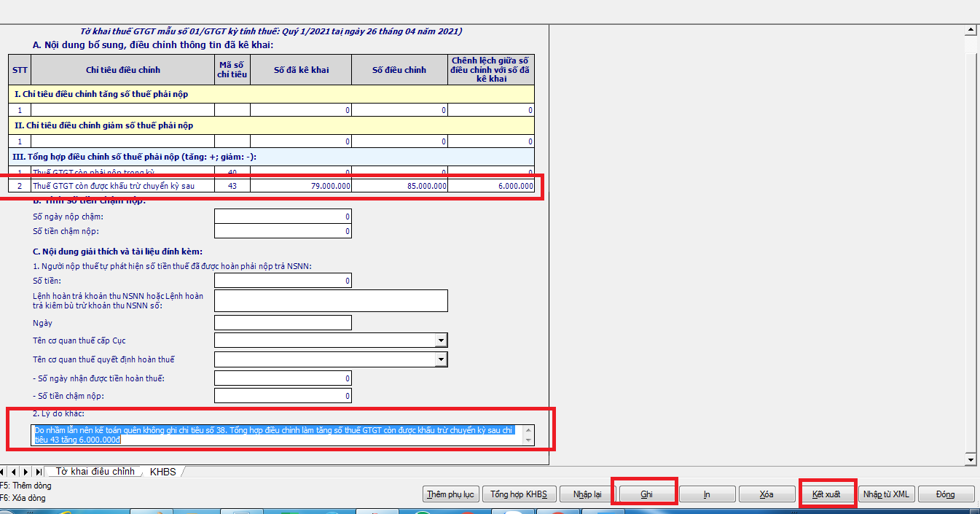Go to previous sheet tab arrow
This screenshot has height=514, width=980.
click(14, 472)
